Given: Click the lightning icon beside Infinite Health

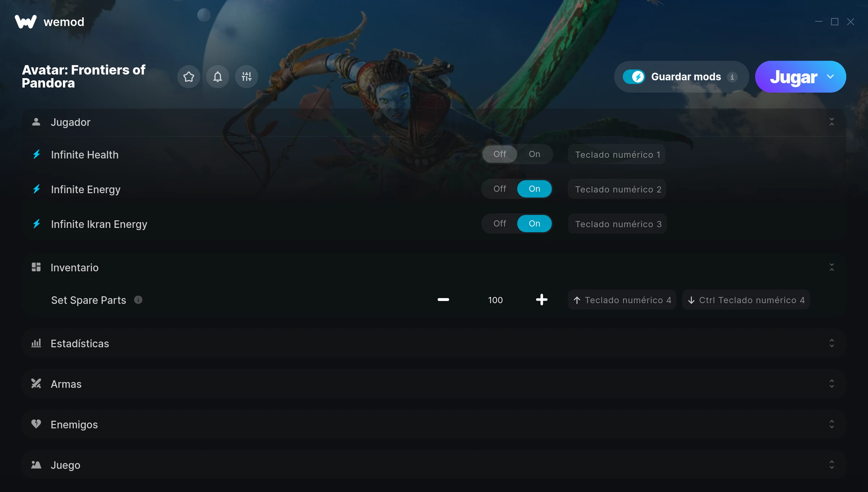Looking at the screenshot, I should click(x=37, y=154).
